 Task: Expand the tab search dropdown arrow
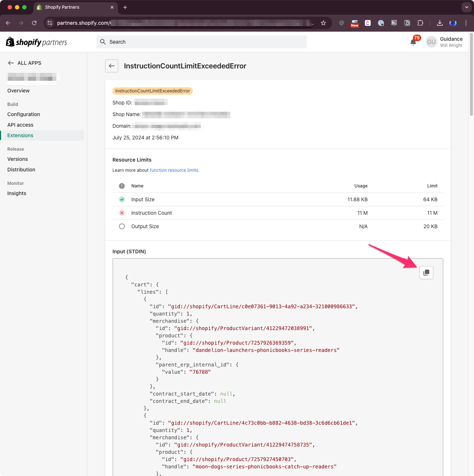pyautogui.click(x=466, y=7)
